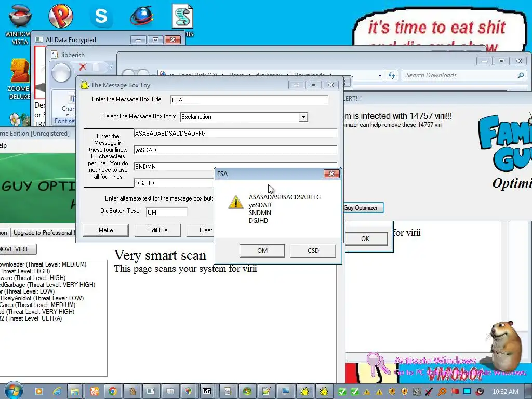Click the Message Box Toy title bar icon

pos(84,85)
